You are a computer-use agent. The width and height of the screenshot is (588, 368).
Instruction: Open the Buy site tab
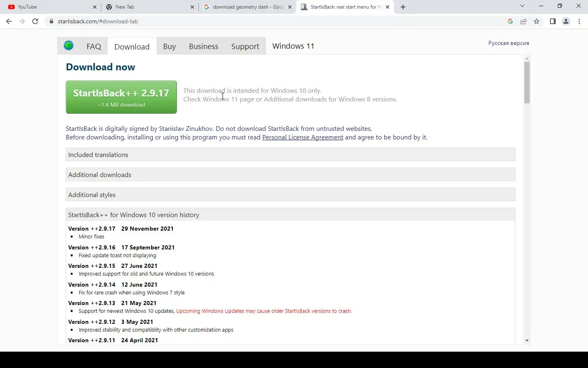(x=169, y=46)
